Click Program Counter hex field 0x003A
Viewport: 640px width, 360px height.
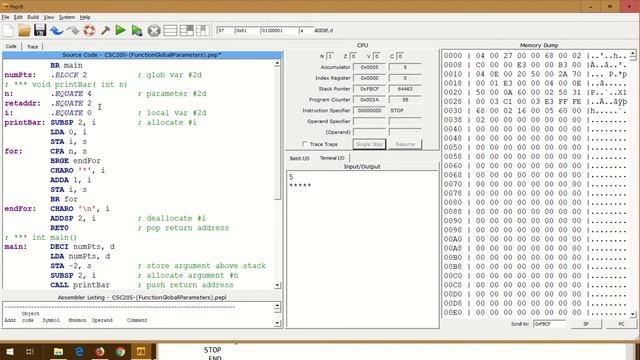coord(369,100)
